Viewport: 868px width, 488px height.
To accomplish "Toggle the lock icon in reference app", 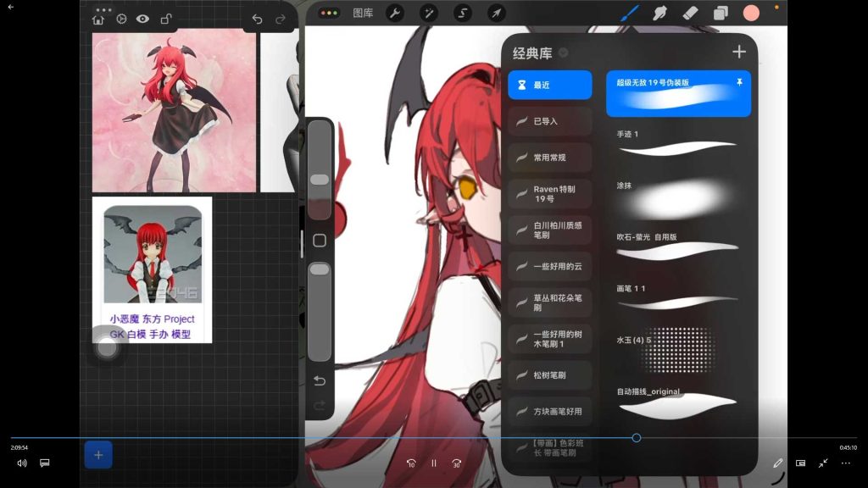I will point(165,19).
